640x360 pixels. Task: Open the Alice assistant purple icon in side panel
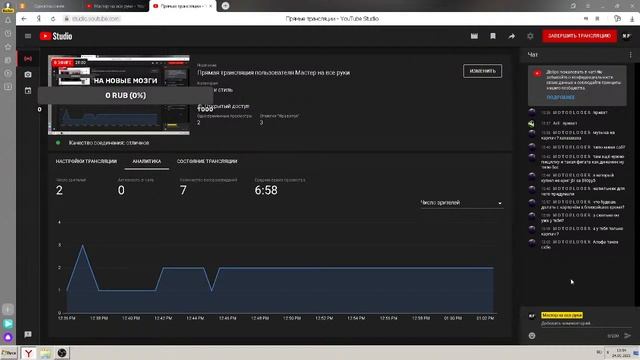click(x=8, y=337)
